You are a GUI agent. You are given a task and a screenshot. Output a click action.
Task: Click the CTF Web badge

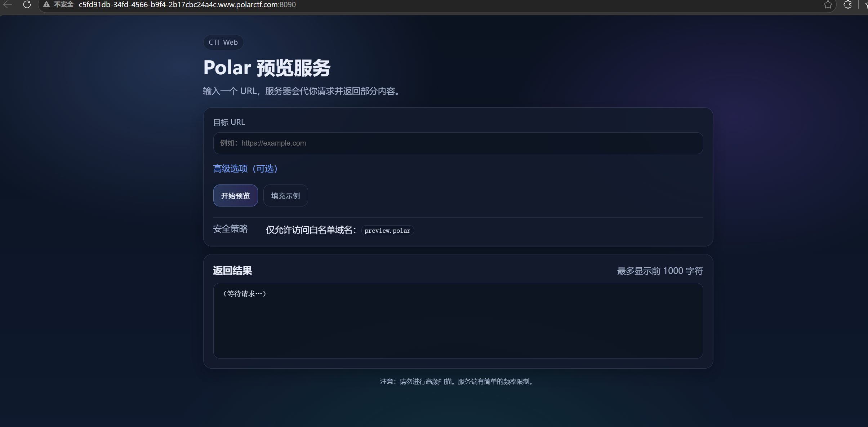(x=223, y=42)
